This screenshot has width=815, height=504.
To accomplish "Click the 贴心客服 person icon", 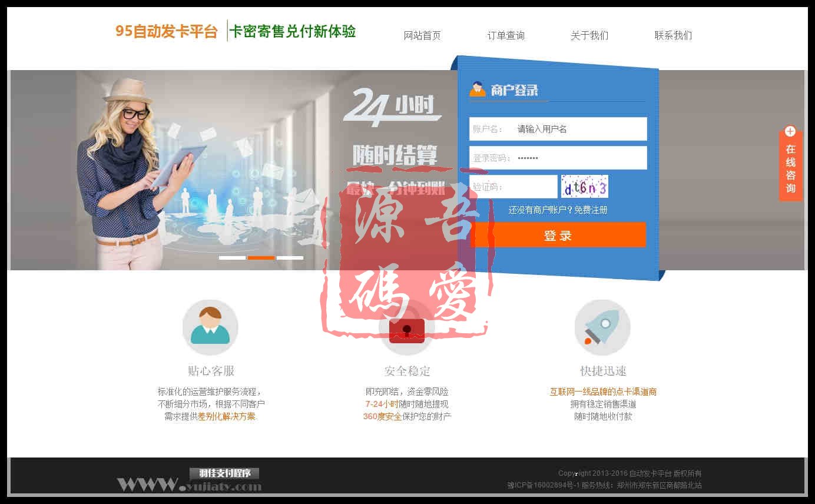I will click(x=210, y=327).
